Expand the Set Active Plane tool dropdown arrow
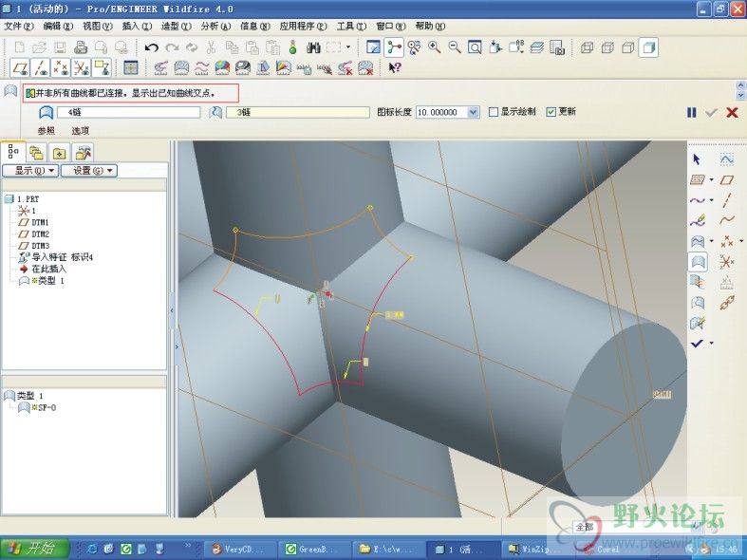Image resolution: width=747 pixels, height=560 pixels. click(711, 180)
